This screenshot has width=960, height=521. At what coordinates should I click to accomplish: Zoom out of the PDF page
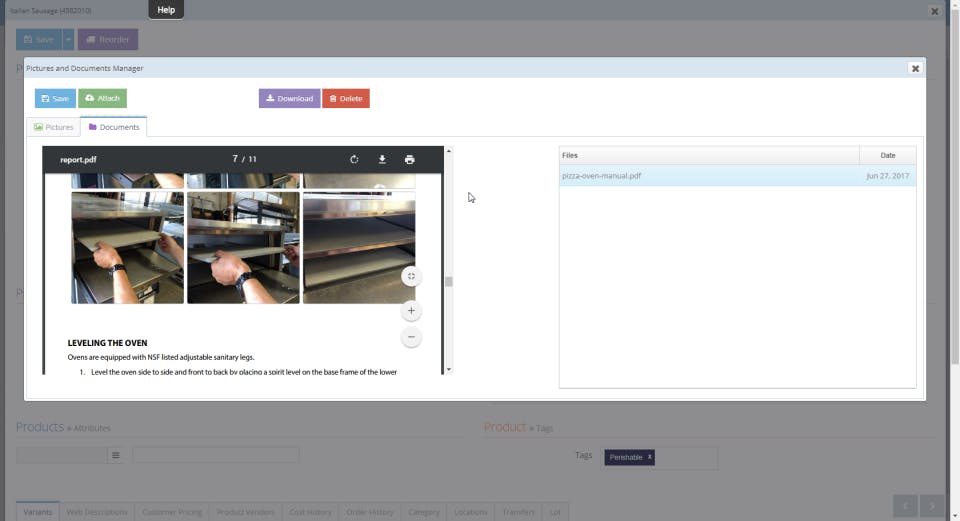(411, 337)
